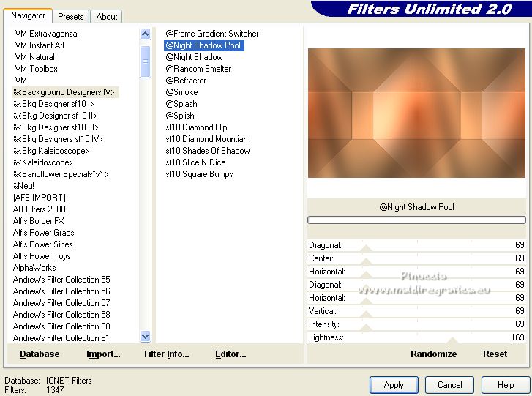Viewport: 532px width, 396px height.
Task: Select Alf's Power Grads category
Action: [43, 233]
